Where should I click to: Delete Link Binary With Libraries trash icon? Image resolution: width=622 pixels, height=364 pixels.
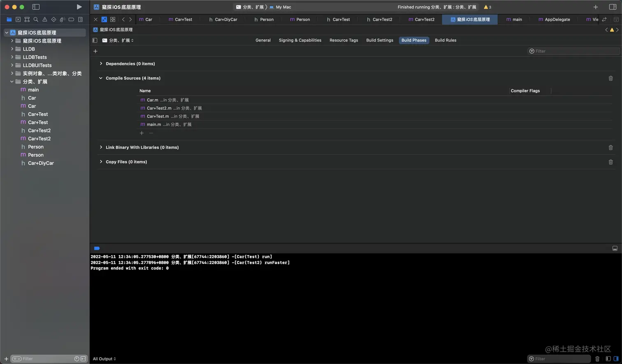point(610,147)
